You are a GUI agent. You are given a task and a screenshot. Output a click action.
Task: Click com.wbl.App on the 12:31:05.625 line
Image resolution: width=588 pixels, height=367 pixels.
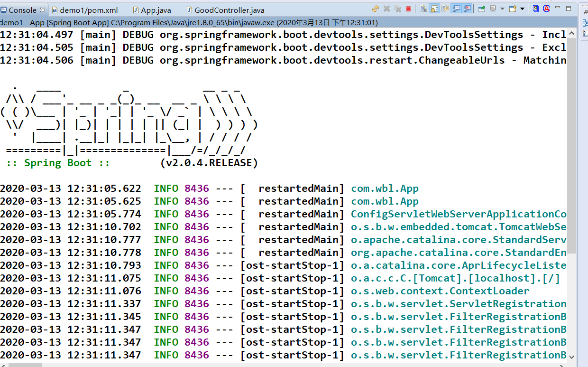[385, 201]
